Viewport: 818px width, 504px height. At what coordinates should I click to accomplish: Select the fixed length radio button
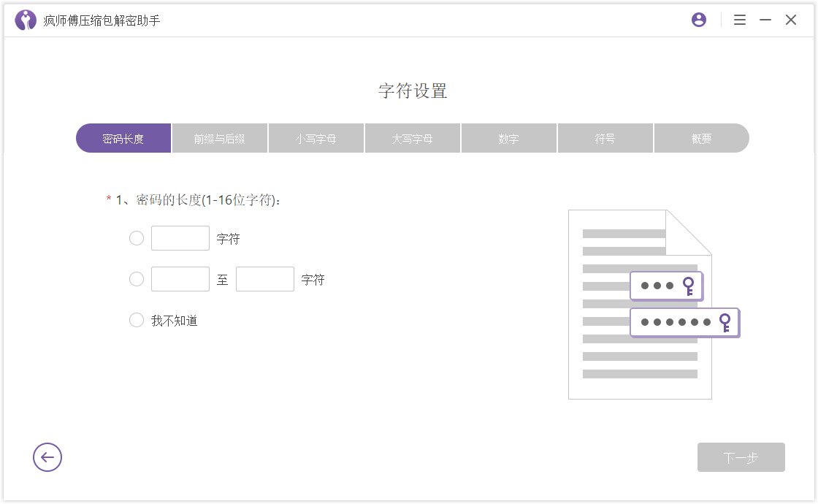(x=137, y=238)
